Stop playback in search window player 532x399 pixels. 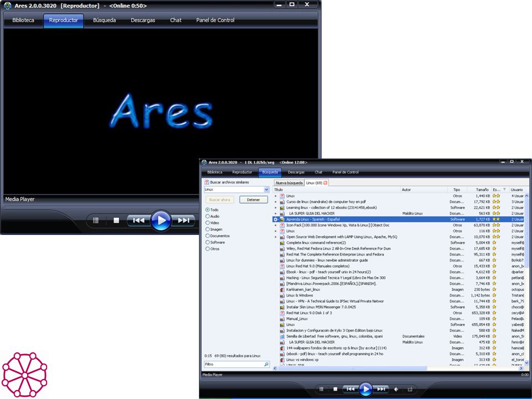point(335,389)
